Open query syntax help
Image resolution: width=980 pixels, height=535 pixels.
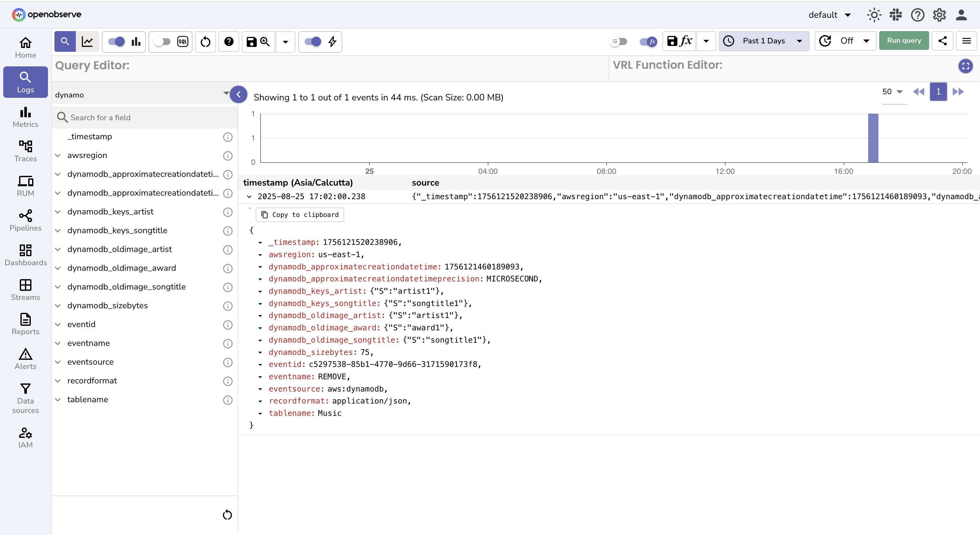229,42
